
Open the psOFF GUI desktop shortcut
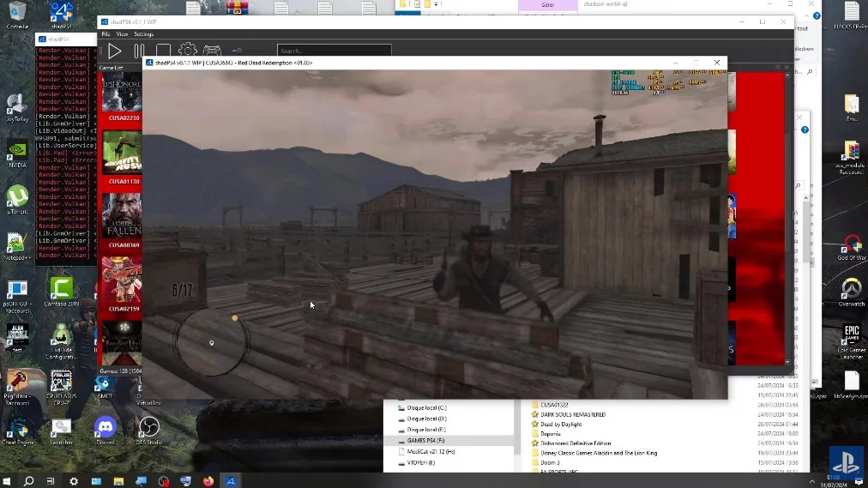(17, 297)
